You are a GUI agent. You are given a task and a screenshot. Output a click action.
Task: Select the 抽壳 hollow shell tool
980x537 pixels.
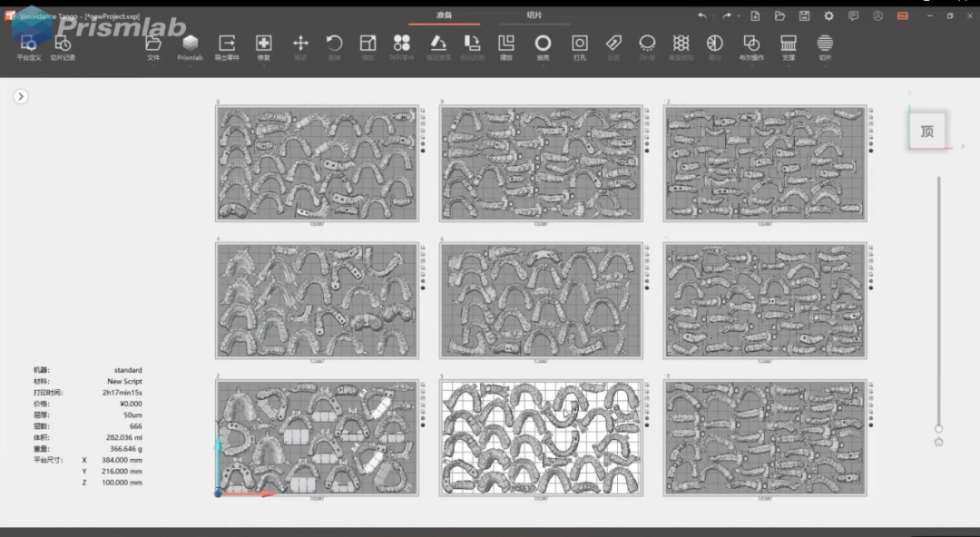point(543,45)
